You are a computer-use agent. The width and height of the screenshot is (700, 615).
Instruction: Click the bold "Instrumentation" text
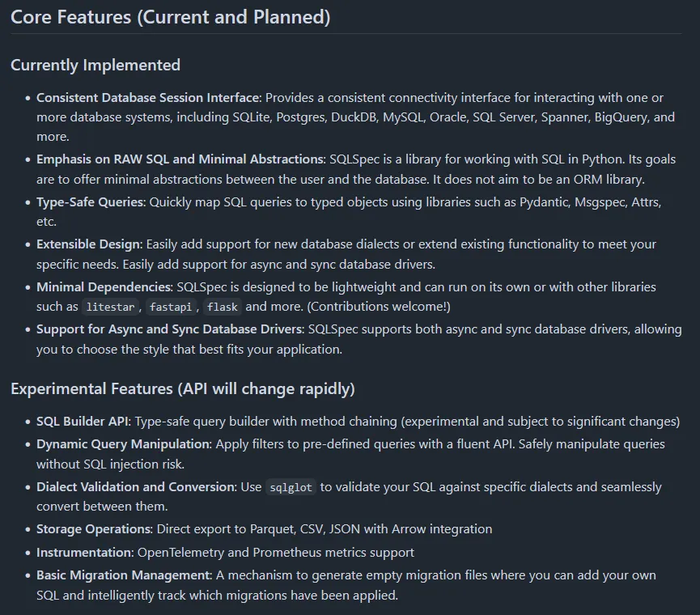[x=83, y=552]
